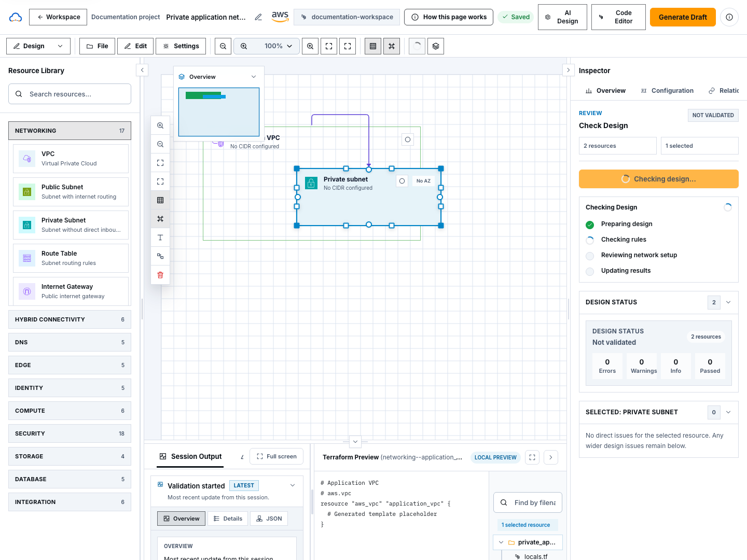This screenshot has width=747, height=560.
Task: Click the Private Subnet teal library icon
Action: (27, 225)
